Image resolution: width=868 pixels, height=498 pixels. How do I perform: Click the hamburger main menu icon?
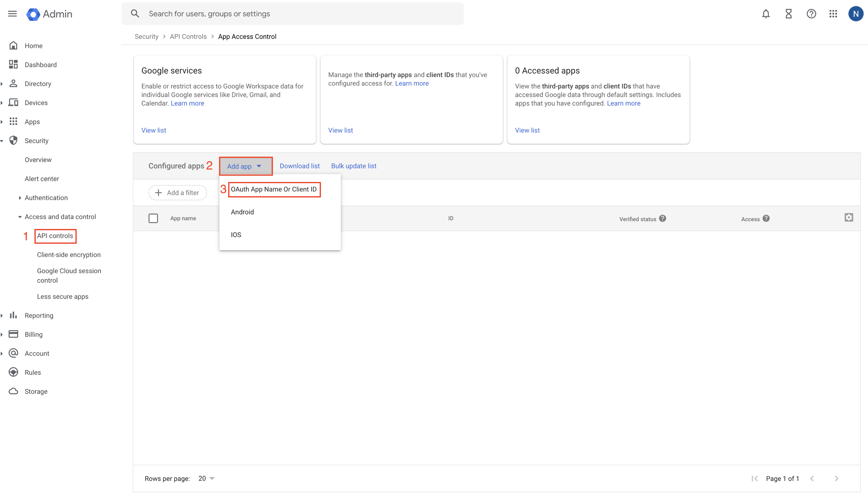pos(12,14)
